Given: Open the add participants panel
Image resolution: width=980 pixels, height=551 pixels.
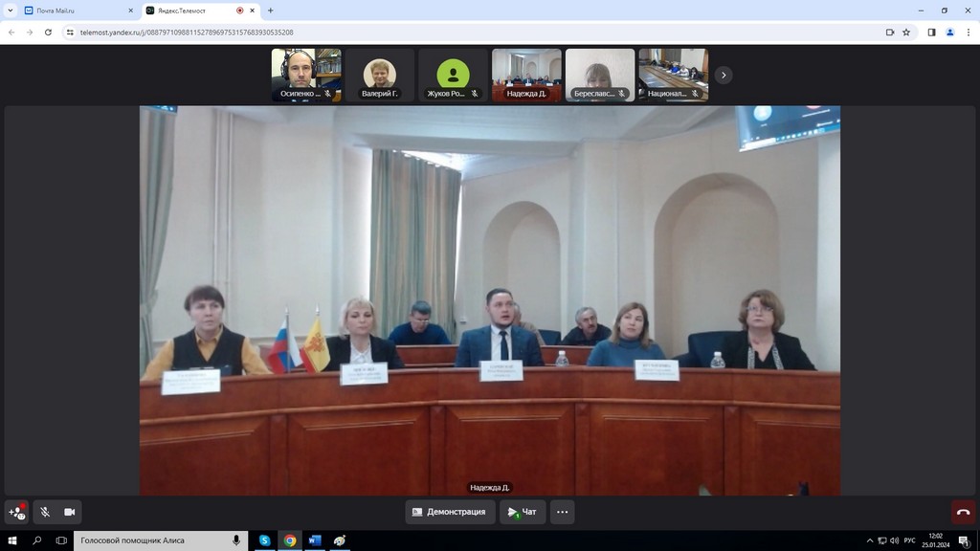Looking at the screenshot, I should click(x=17, y=512).
